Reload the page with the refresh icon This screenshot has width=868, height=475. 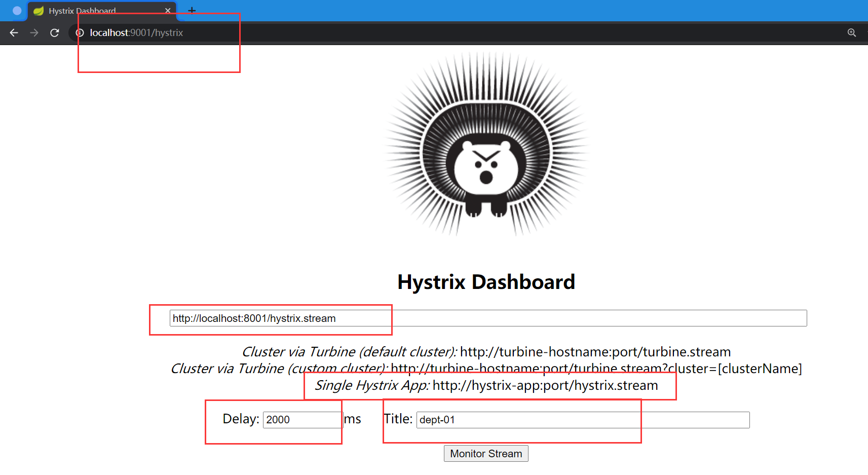tap(55, 33)
